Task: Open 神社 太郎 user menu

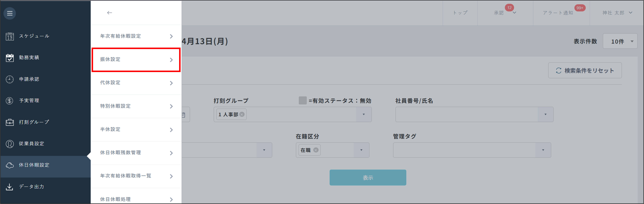Action: (617, 13)
